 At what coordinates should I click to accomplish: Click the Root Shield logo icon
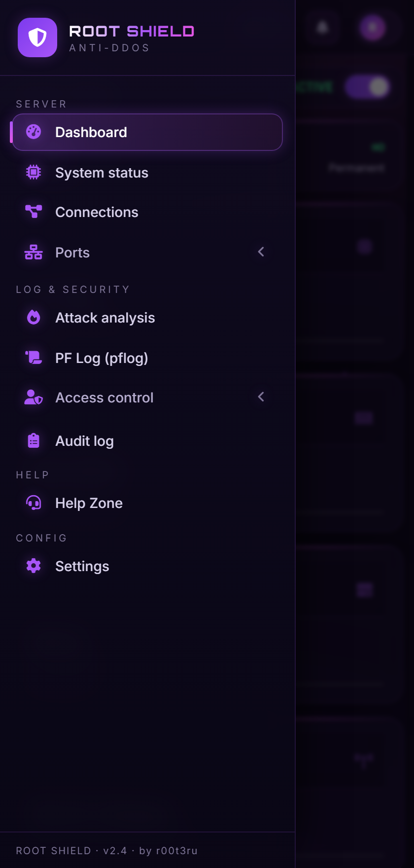(x=37, y=37)
